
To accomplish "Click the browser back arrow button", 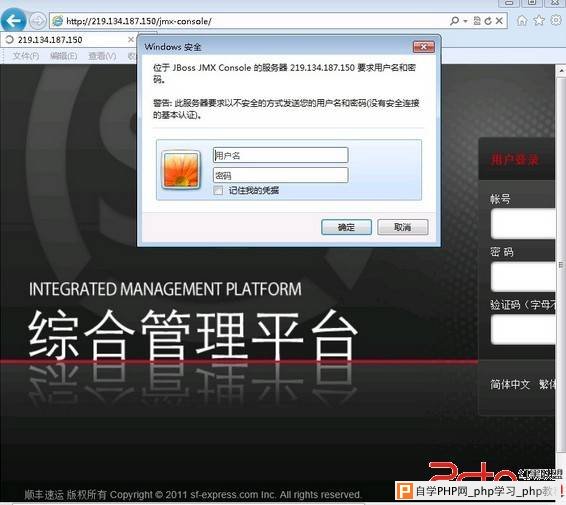I will pos(13,21).
